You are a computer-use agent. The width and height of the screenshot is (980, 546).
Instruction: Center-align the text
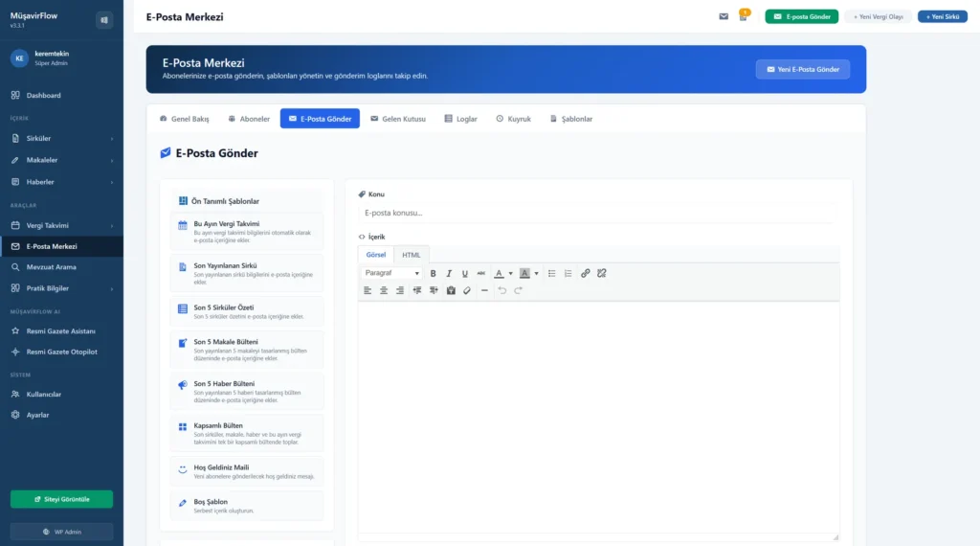[384, 290]
